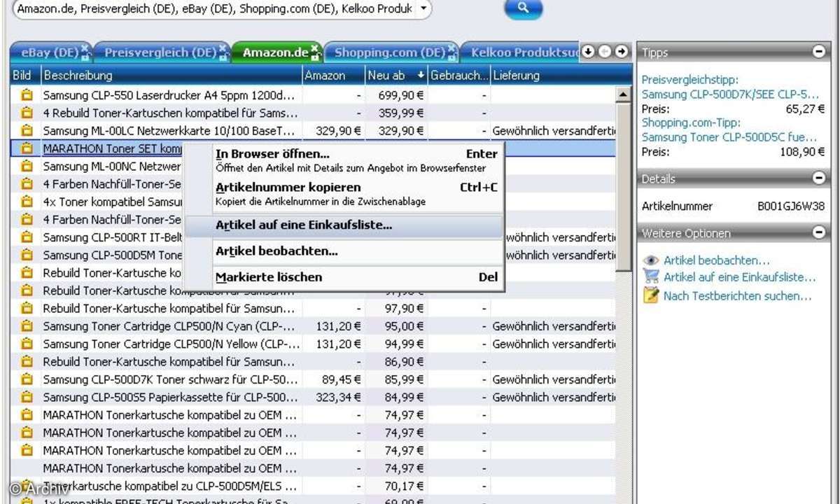The width and height of the screenshot is (840, 504).
Task: Click the eye icon beside Artikel beobachten
Action: point(651,260)
